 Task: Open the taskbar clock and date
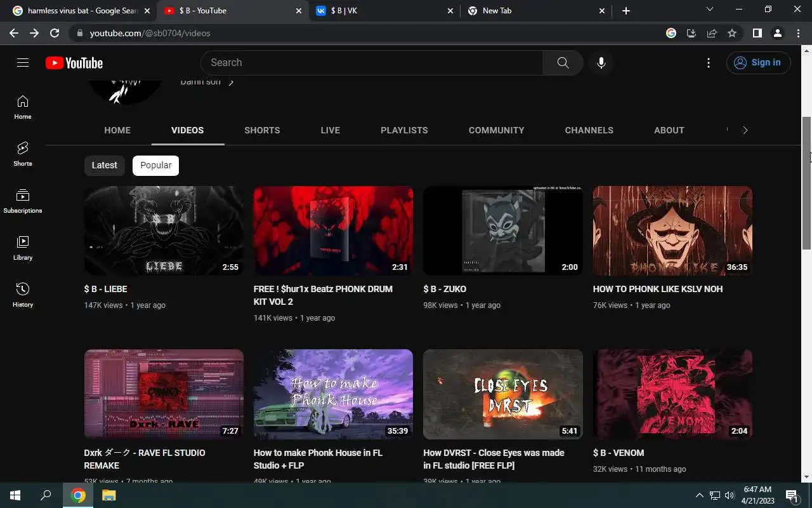tap(757, 495)
